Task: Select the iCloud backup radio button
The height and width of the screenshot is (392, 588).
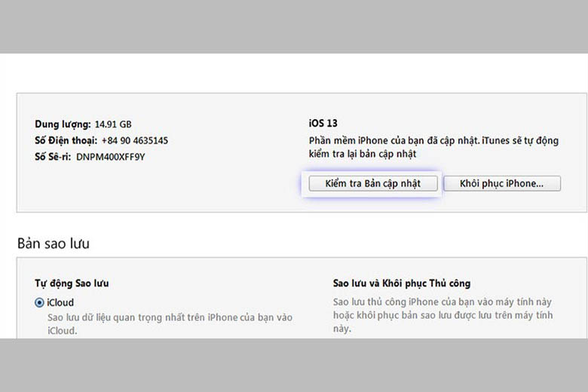Action: coord(39,302)
